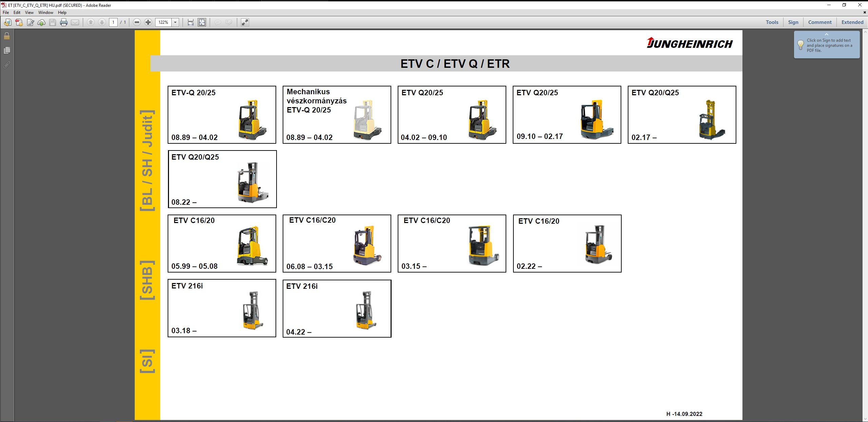Click the Read Mode expand icon

[x=245, y=22]
